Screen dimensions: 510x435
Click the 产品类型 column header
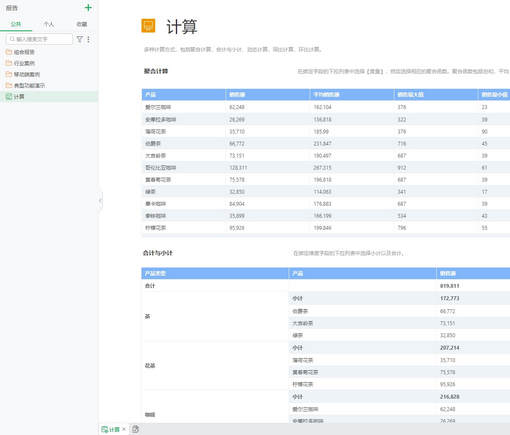tap(215, 273)
